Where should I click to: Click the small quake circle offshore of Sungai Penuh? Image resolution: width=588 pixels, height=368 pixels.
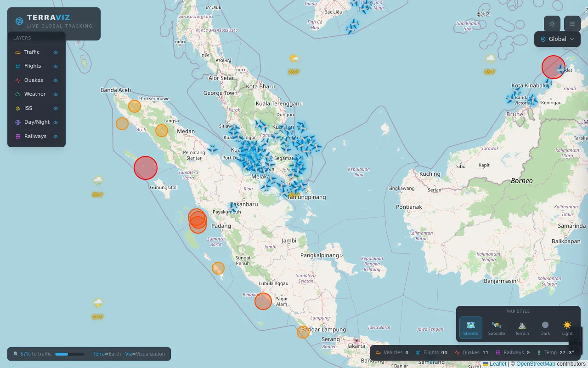218,268
